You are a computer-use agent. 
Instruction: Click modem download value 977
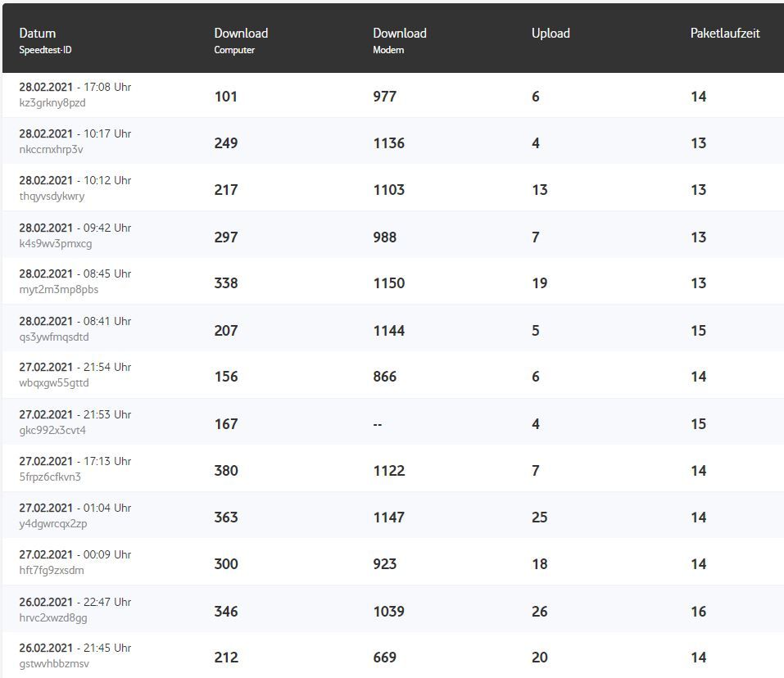coord(384,97)
